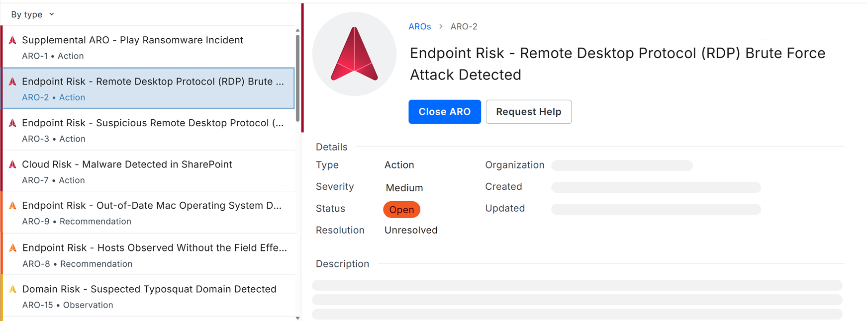Click the large red ARO logo in header

(354, 54)
